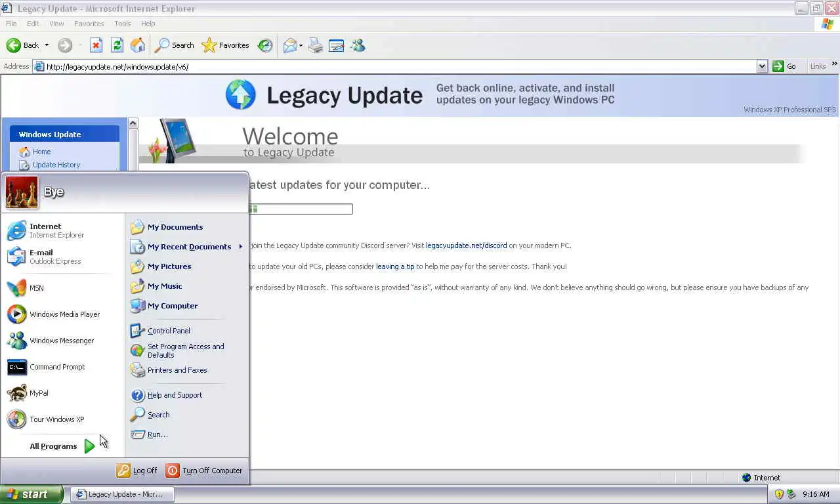840x504 pixels.
Task: Click the Forward arrow toolbar button
Action: coord(64,45)
